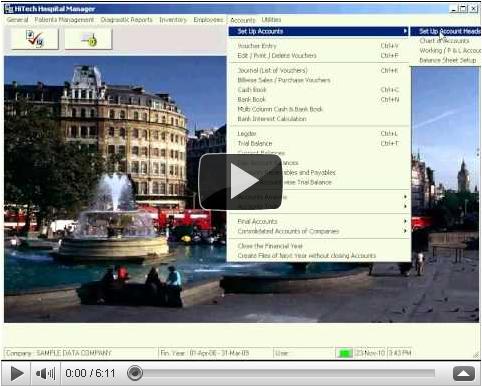Click the toolbar icon with yellow arrow

click(x=88, y=39)
